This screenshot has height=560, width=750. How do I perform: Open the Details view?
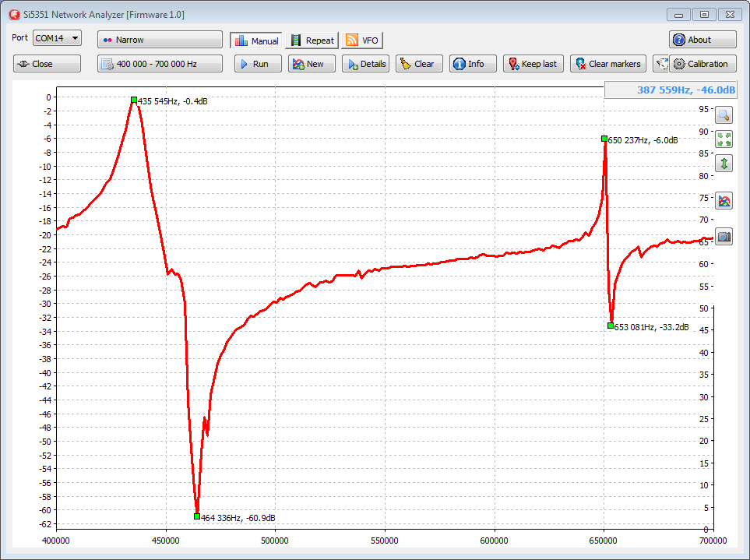pos(365,64)
